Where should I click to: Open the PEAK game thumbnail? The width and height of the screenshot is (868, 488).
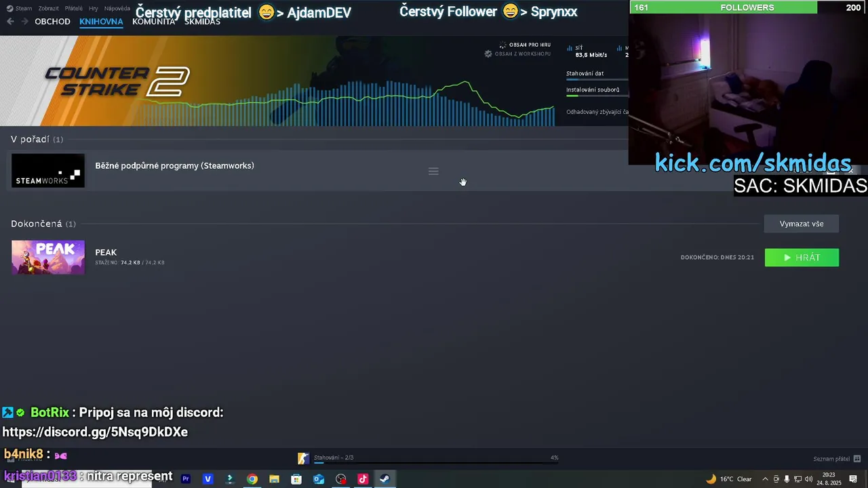click(x=48, y=257)
